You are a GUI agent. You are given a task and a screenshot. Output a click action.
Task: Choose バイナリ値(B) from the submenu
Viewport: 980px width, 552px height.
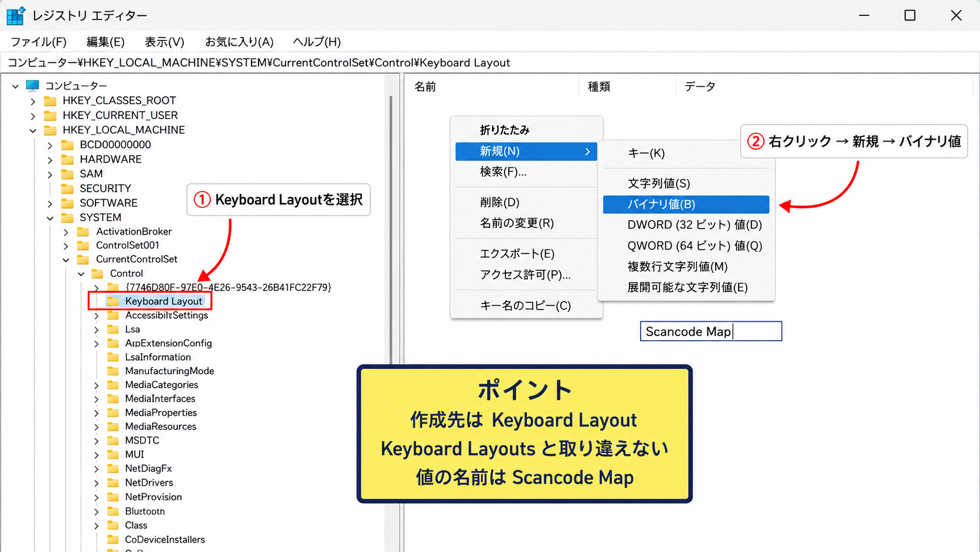click(686, 204)
